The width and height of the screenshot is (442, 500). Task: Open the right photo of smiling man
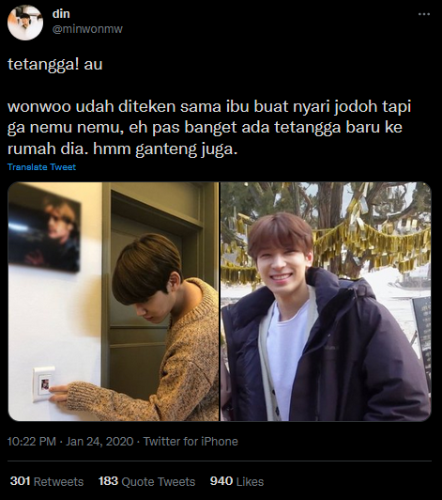tap(326, 301)
